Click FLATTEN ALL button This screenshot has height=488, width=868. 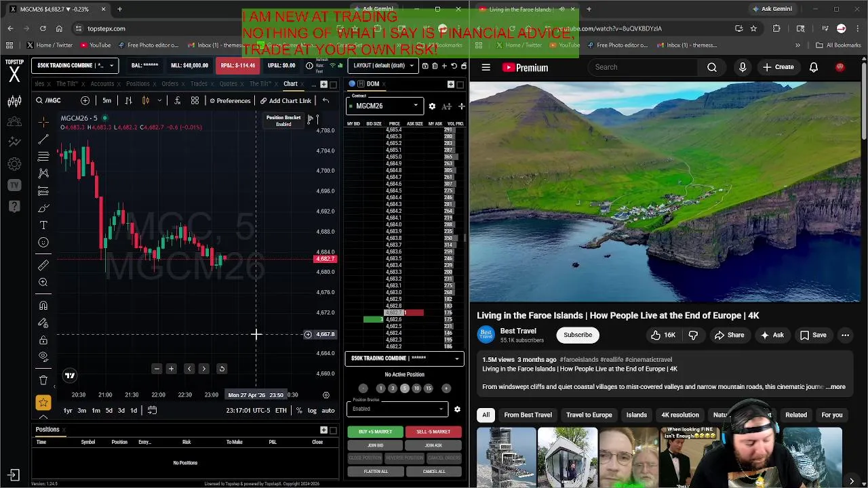(x=375, y=472)
